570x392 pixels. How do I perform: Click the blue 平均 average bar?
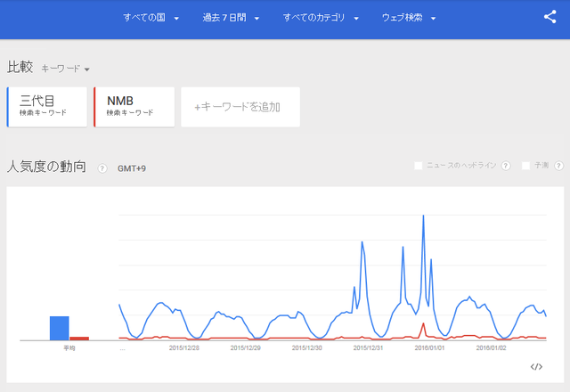coord(60,328)
